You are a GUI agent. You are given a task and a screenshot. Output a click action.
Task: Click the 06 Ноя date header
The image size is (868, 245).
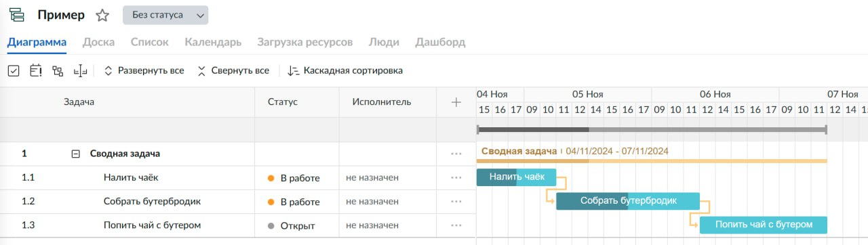715,94
